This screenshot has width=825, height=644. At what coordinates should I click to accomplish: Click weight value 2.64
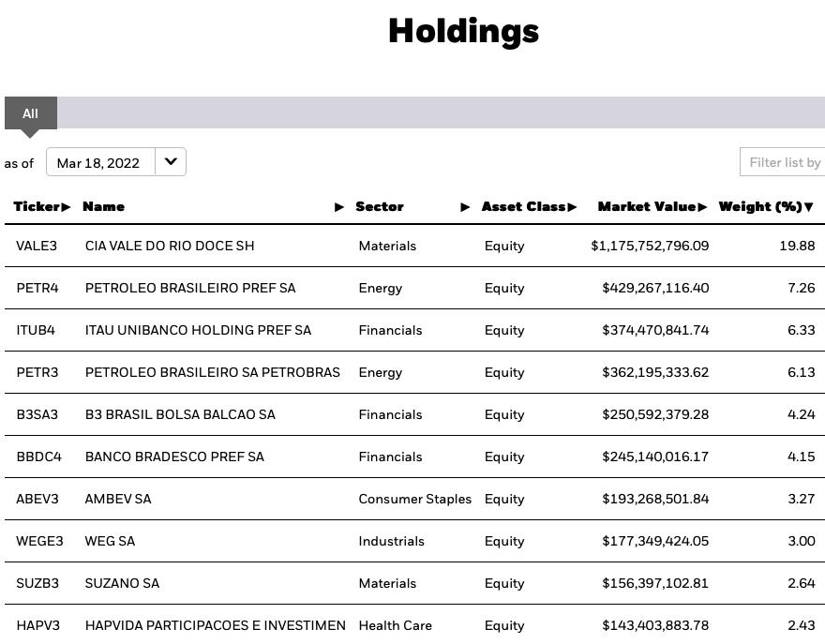coord(802,583)
